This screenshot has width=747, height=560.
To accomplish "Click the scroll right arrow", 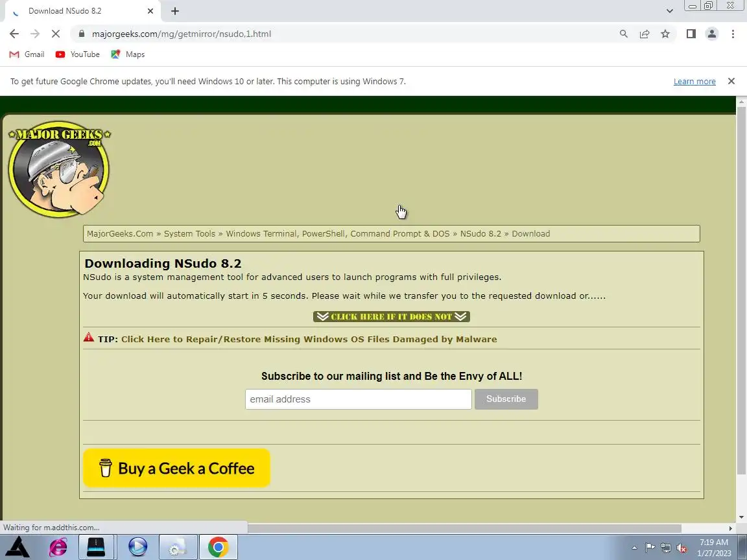I will pyautogui.click(x=731, y=529).
